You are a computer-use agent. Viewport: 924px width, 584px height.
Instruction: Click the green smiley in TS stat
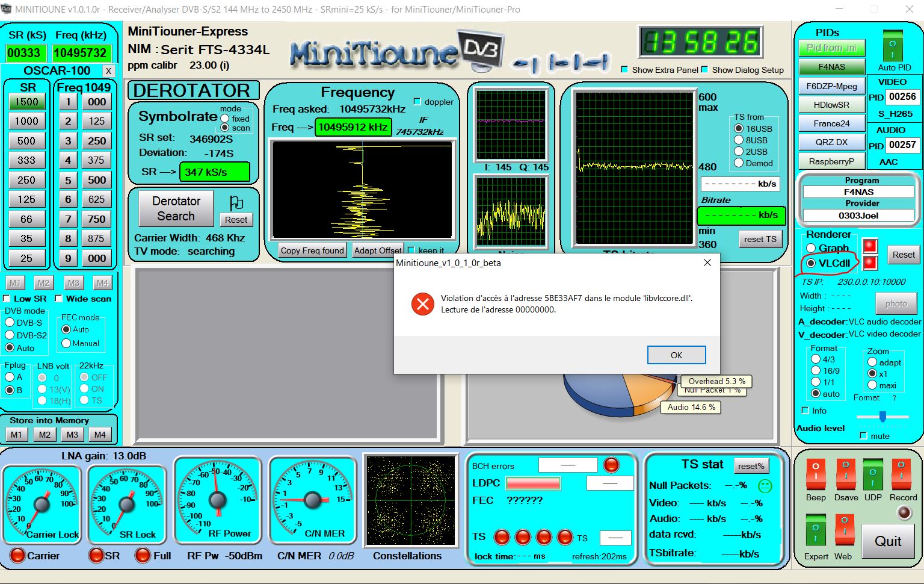[765, 485]
